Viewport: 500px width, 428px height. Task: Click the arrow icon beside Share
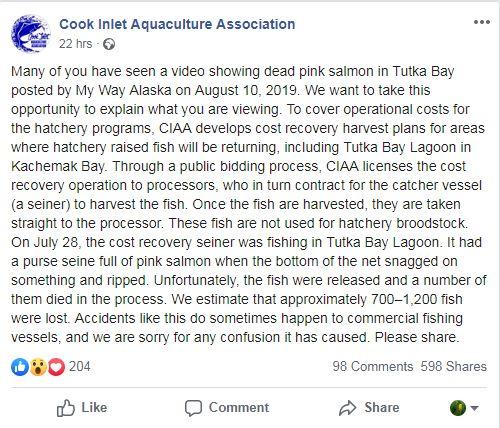[x=348, y=408]
